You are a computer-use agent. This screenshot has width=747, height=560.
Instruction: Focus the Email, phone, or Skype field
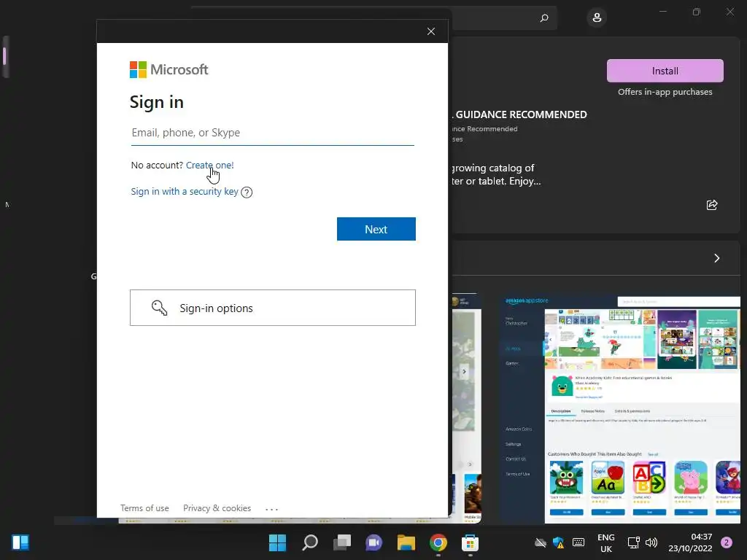point(273,133)
